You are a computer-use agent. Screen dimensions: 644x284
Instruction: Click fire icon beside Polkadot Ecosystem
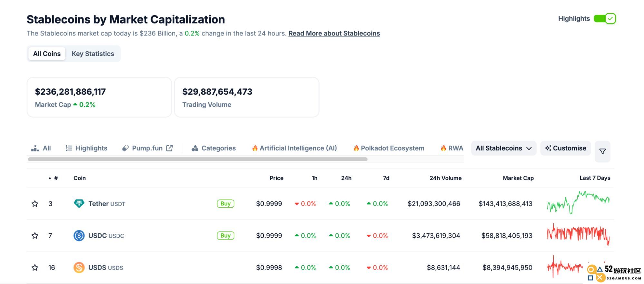click(x=356, y=148)
